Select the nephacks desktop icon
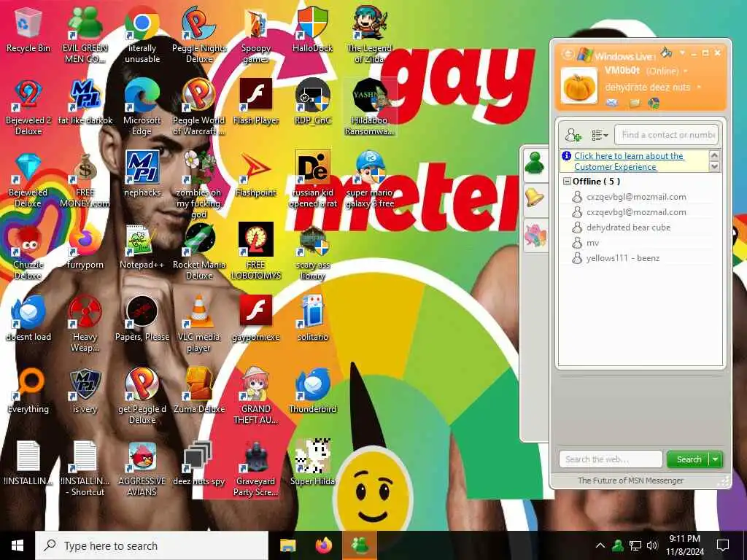 (142, 174)
